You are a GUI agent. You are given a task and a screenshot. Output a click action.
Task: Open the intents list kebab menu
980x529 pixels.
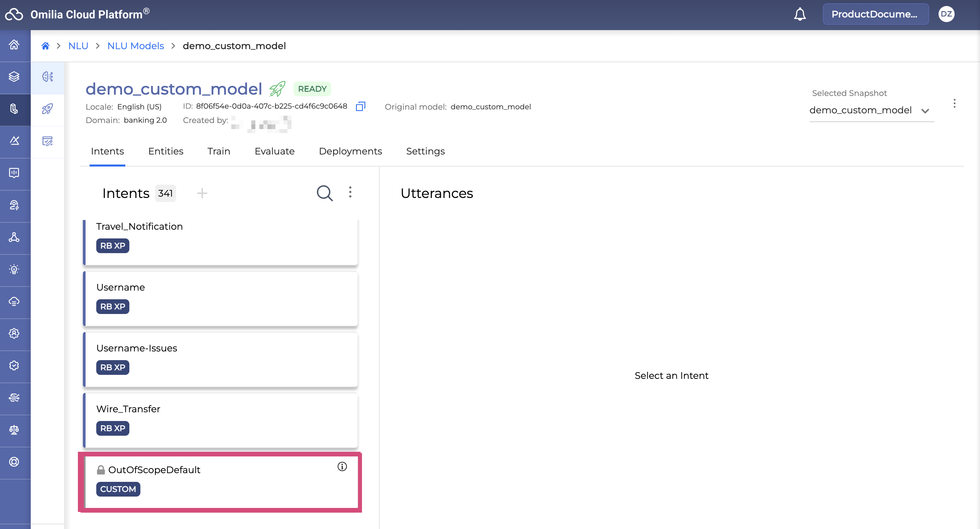click(350, 192)
